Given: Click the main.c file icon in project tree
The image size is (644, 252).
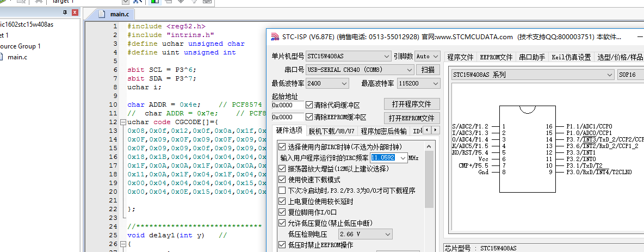Looking at the screenshot, I should coord(1,57).
